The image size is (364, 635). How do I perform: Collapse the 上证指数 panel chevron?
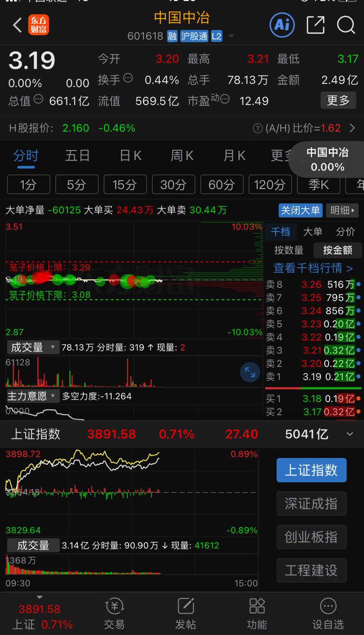pos(350,434)
